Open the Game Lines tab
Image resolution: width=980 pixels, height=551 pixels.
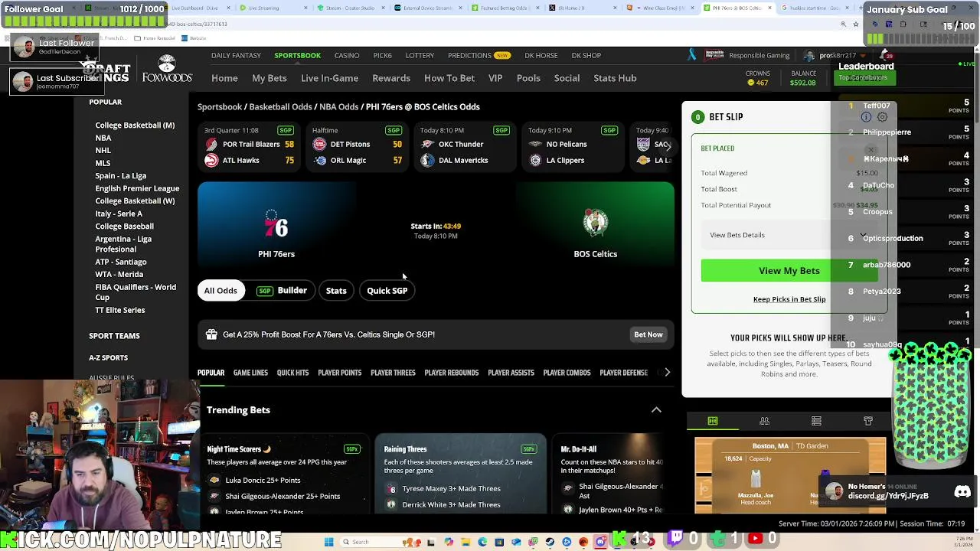pos(250,373)
